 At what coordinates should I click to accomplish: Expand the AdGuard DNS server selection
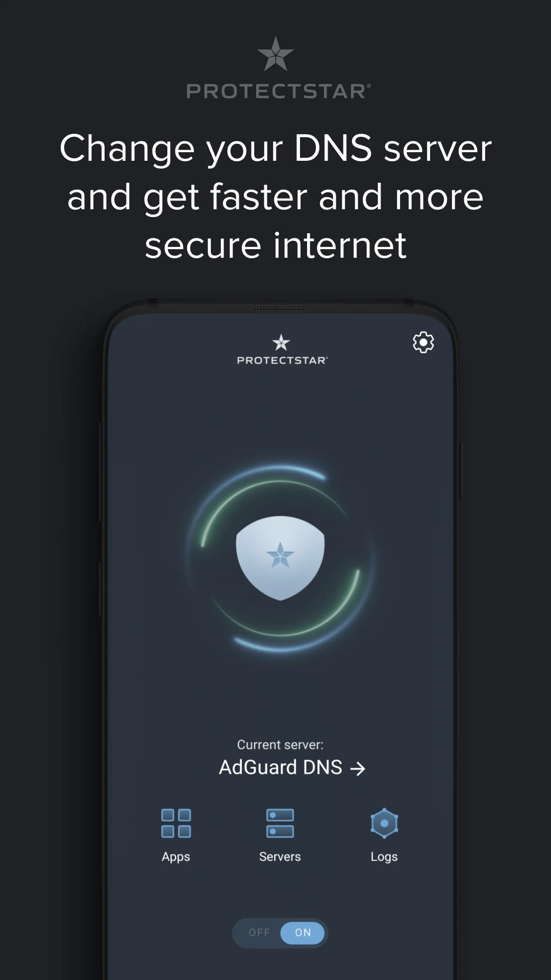pyautogui.click(x=292, y=767)
